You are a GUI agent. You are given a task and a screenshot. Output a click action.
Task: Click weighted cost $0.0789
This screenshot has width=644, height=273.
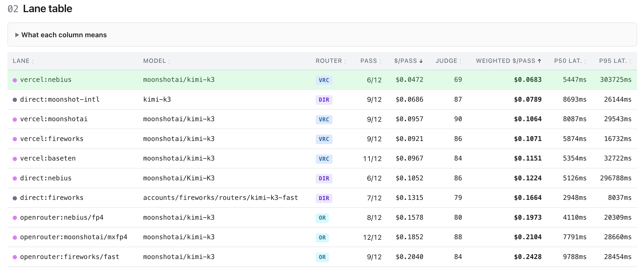tap(528, 100)
